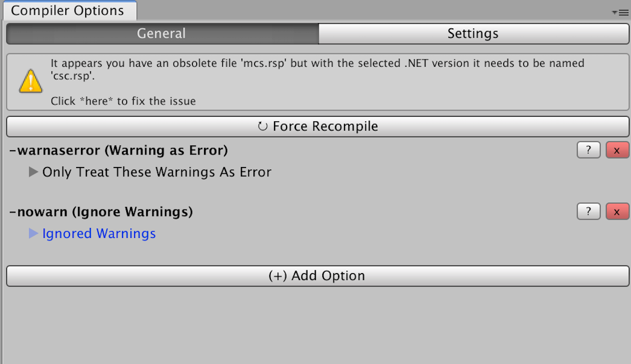Open the panel options menu icon
This screenshot has height=364, width=631.
(x=620, y=13)
